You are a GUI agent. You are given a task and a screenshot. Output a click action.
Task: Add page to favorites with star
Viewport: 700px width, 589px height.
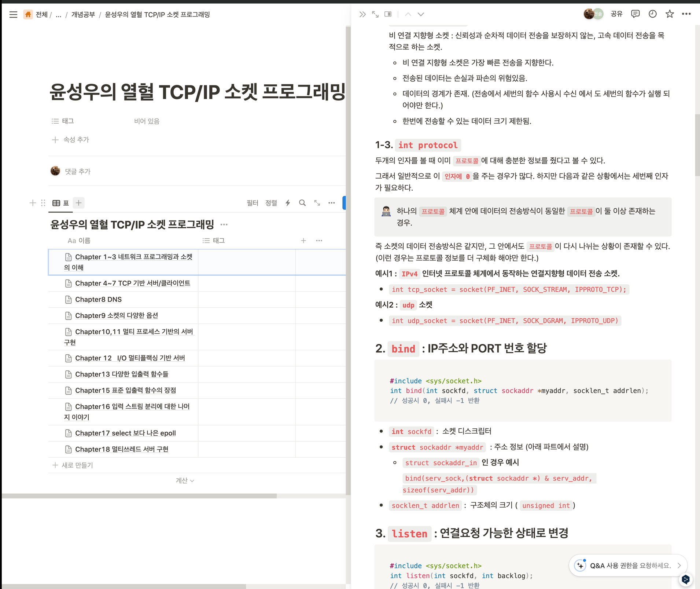[670, 14]
